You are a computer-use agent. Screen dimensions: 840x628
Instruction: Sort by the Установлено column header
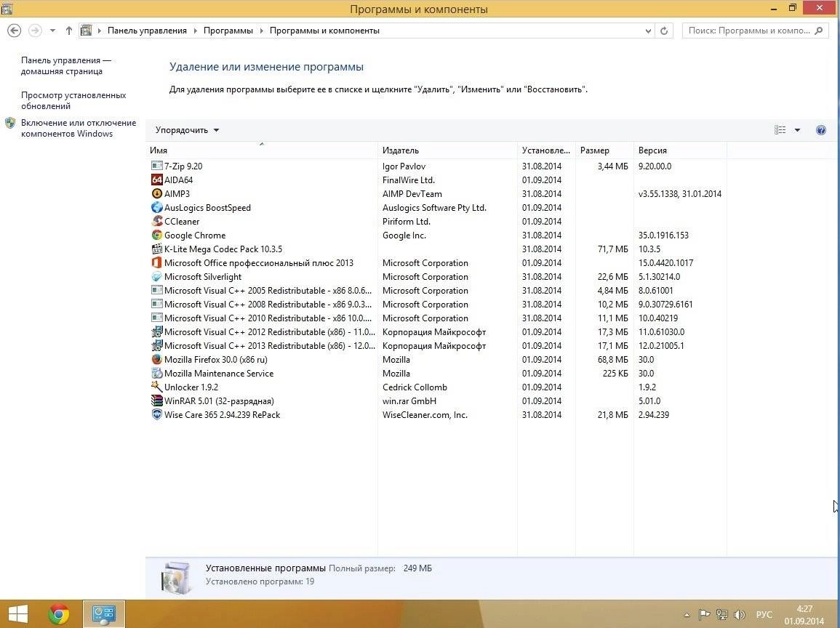pos(546,150)
